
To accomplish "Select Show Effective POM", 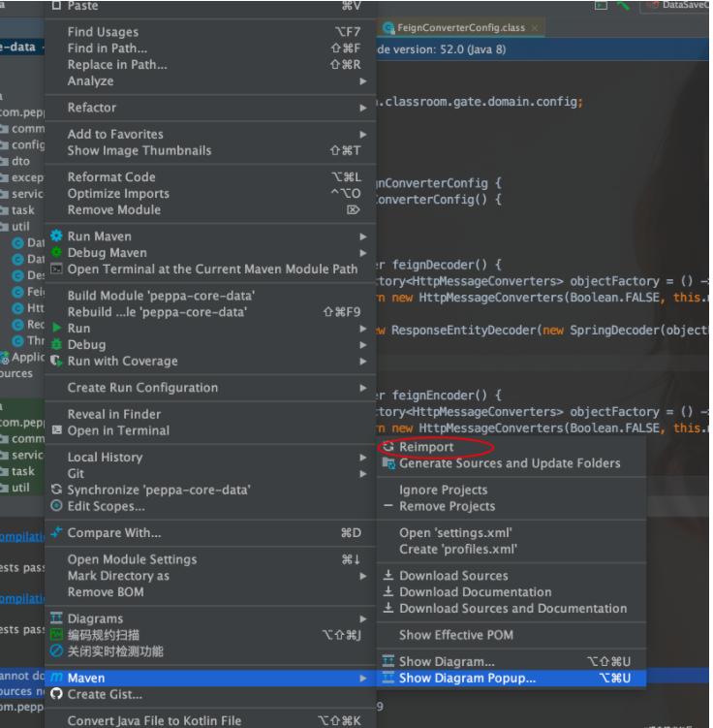I will pyautogui.click(x=456, y=635).
